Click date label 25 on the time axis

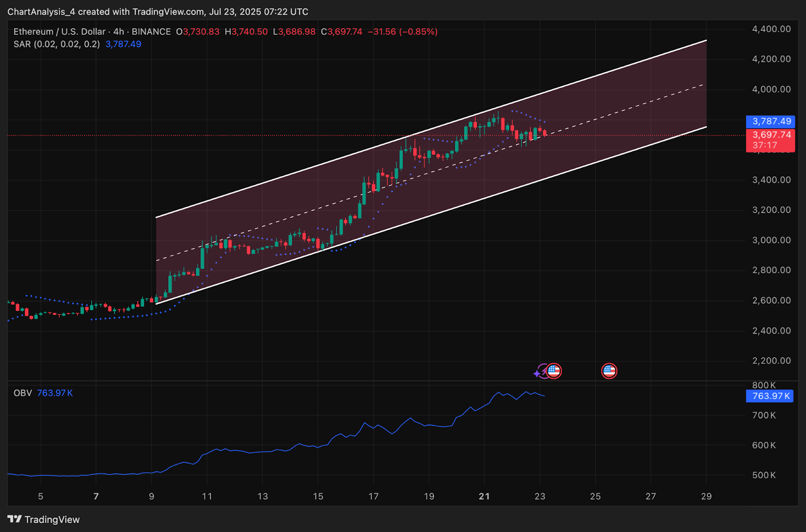pos(595,497)
